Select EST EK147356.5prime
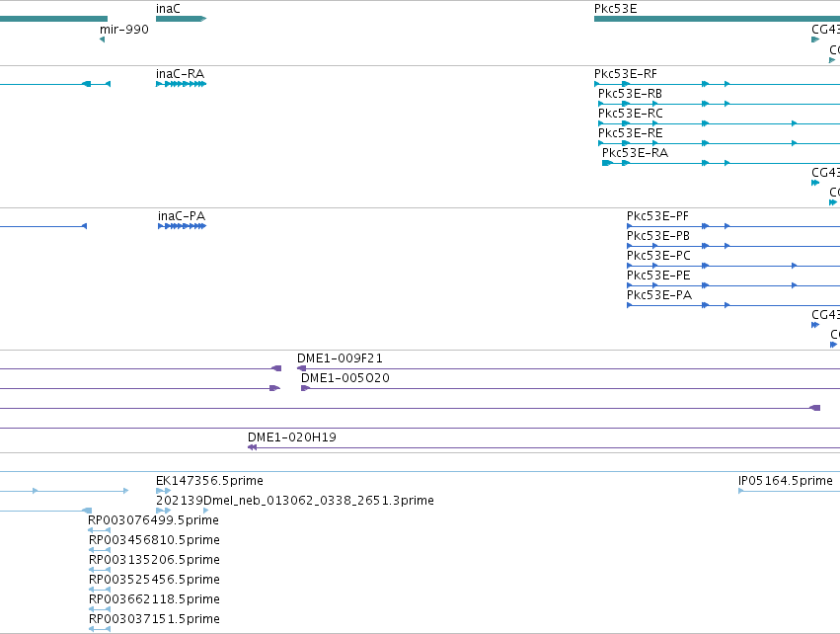840x634 pixels. pyautogui.click(x=209, y=481)
